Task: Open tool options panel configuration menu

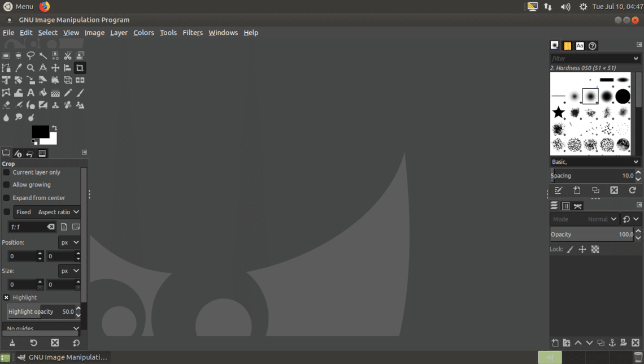Action: (84, 152)
